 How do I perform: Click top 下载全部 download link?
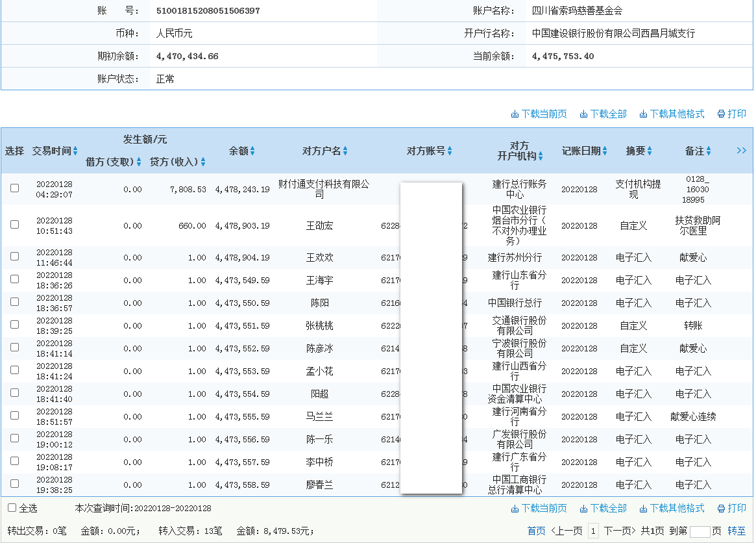pos(603,114)
